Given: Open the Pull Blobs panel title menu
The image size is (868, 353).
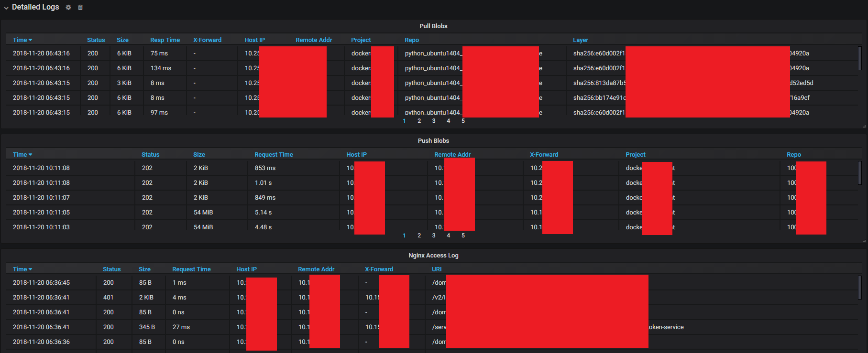Looking at the screenshot, I should [x=433, y=26].
